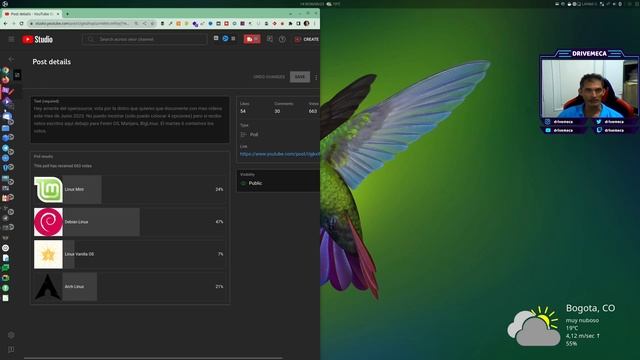Select the Arch Linux logo thumbnail
Screen dimensions: 640x360
pyautogui.click(x=48, y=287)
